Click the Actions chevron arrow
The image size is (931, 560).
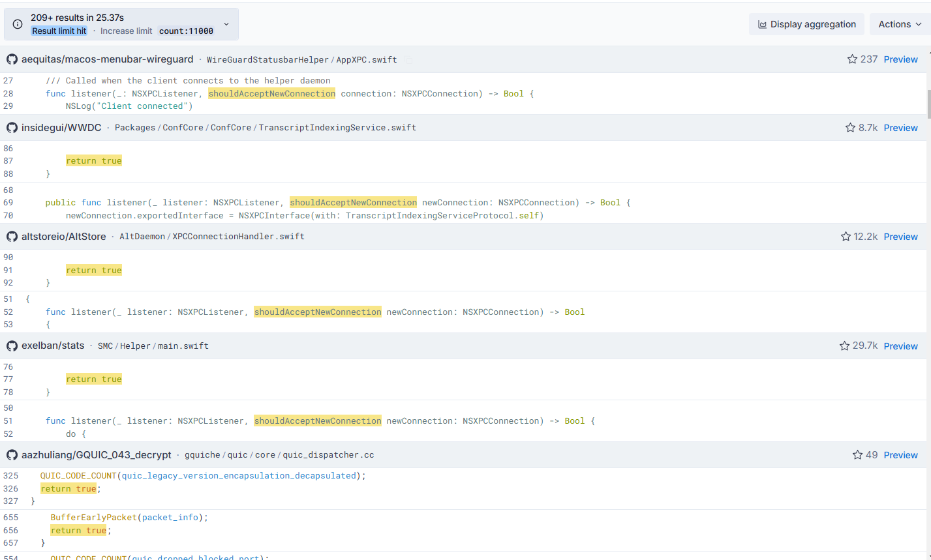coord(919,24)
